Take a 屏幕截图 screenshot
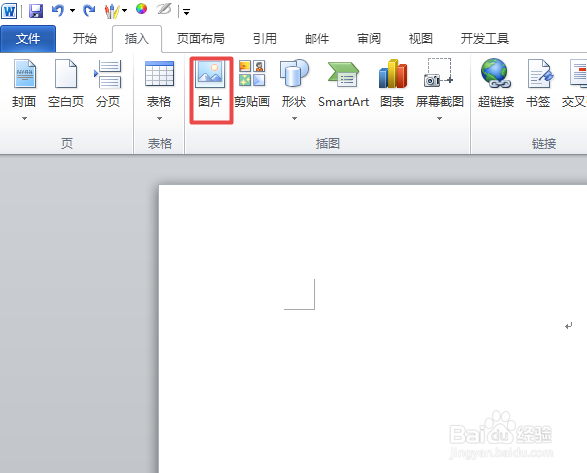Image resolution: width=587 pixels, height=473 pixels. pyautogui.click(x=440, y=83)
